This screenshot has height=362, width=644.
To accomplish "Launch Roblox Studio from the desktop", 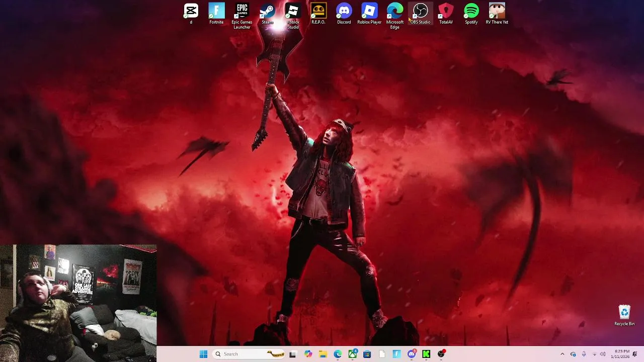I will 293,16.
